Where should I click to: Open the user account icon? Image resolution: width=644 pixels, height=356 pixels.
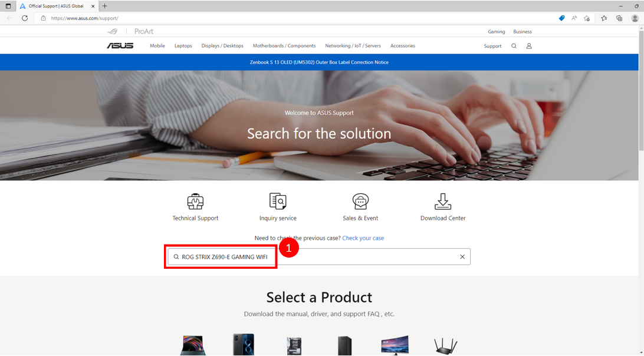pyautogui.click(x=529, y=46)
